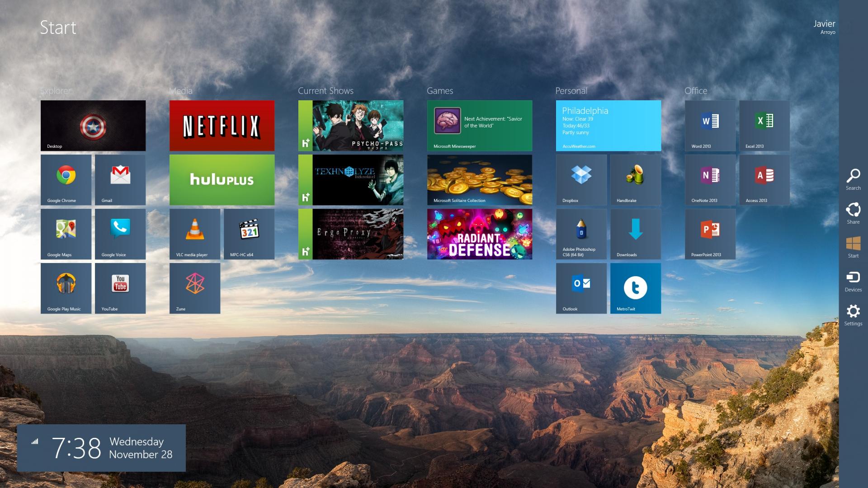This screenshot has width=868, height=488.
Task: Select the Devices charm
Action: tap(853, 281)
